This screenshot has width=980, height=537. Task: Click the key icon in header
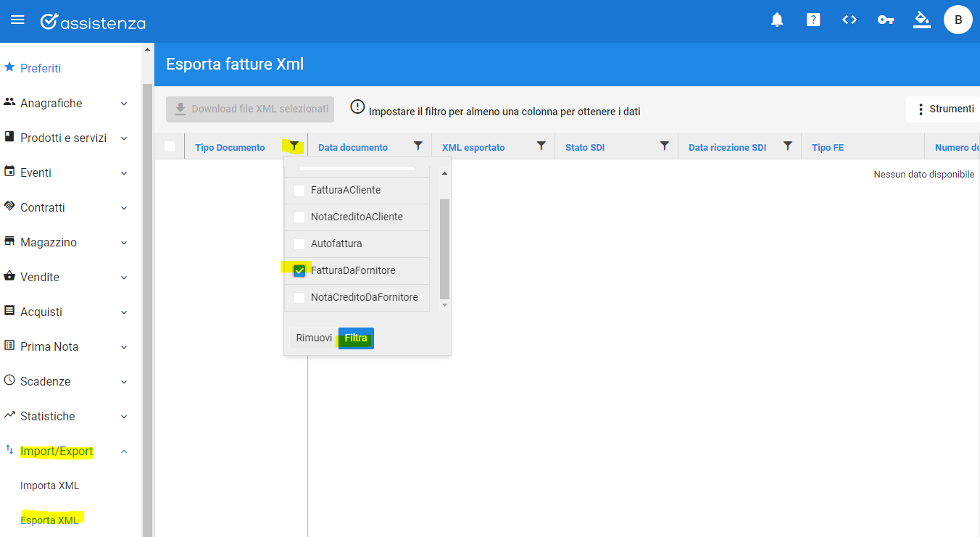[x=885, y=20]
